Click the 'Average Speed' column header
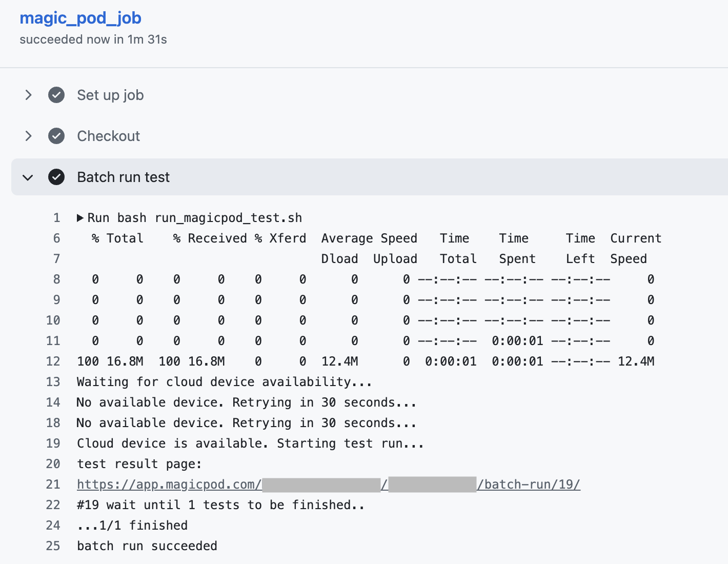728x564 pixels. coord(369,238)
